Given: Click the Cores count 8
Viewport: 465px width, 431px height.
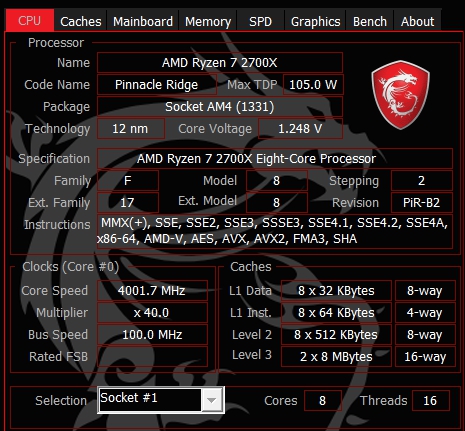Looking at the screenshot, I should pyautogui.click(x=323, y=400).
